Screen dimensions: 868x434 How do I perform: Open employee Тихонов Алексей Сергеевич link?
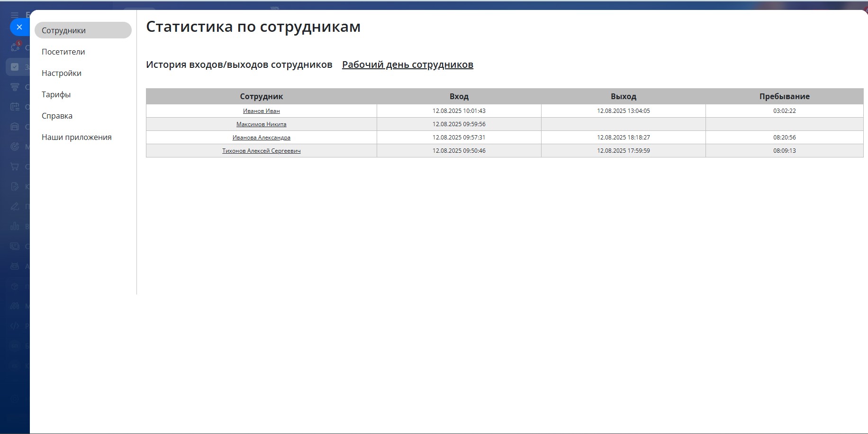point(262,151)
